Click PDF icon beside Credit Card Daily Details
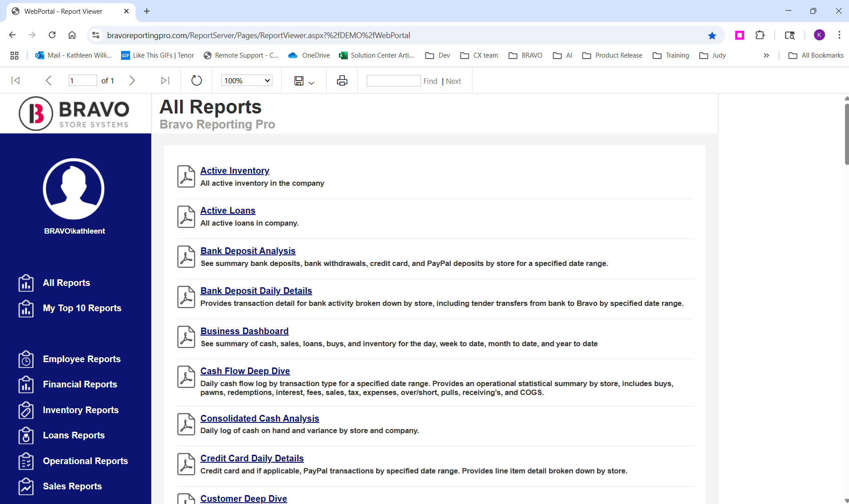 pyautogui.click(x=186, y=464)
